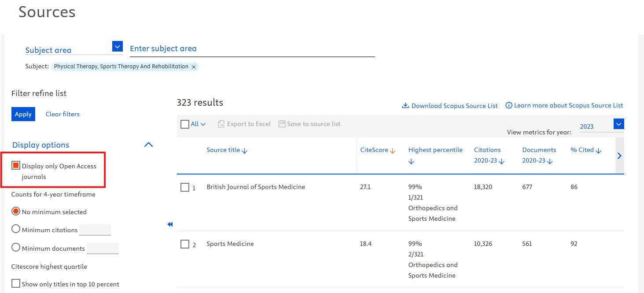This screenshot has width=644, height=293.
Task: Click the Download Scopus Source List icon
Action: click(405, 106)
